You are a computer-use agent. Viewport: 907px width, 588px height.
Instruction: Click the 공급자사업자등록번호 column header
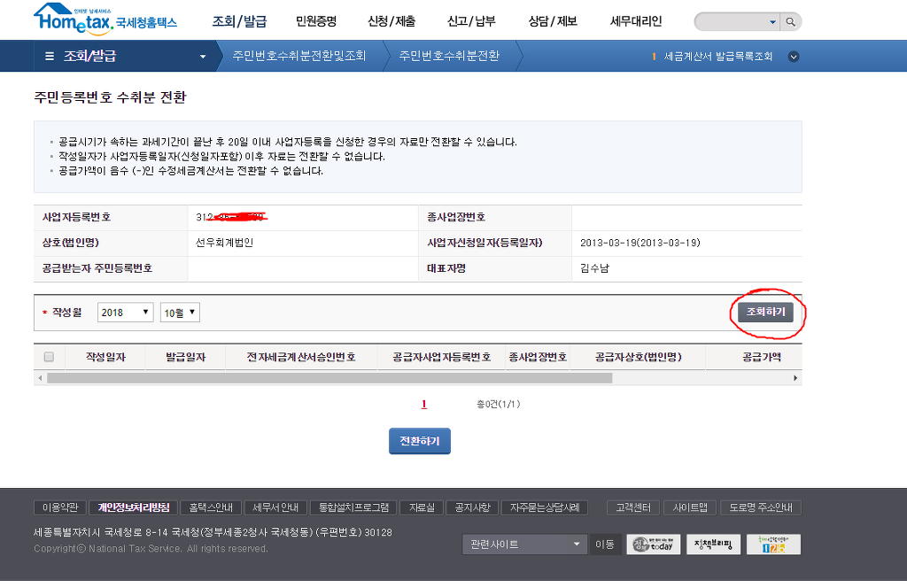tap(441, 357)
